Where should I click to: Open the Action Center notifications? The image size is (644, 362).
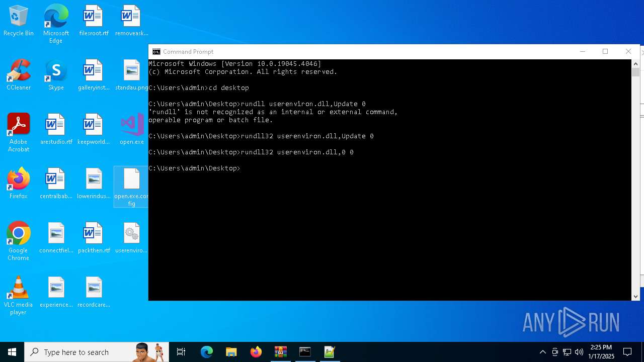(x=627, y=352)
